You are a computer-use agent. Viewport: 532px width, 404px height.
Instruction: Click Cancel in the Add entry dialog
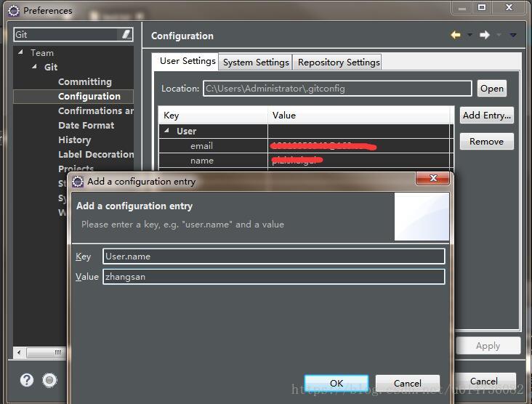tap(408, 384)
